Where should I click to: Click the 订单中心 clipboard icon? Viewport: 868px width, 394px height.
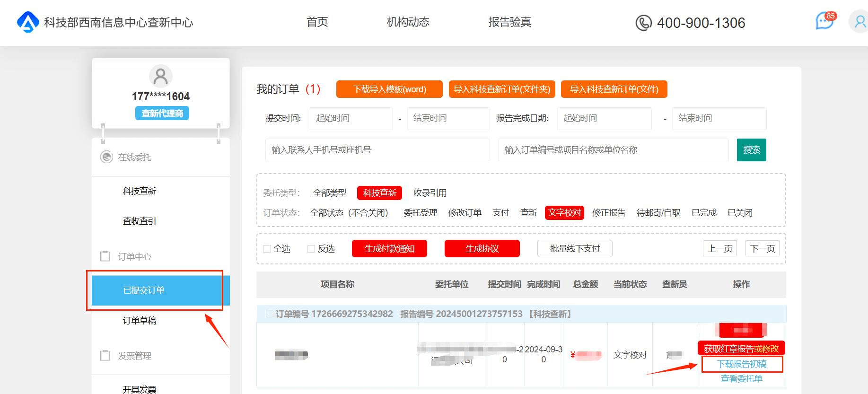[x=105, y=256]
